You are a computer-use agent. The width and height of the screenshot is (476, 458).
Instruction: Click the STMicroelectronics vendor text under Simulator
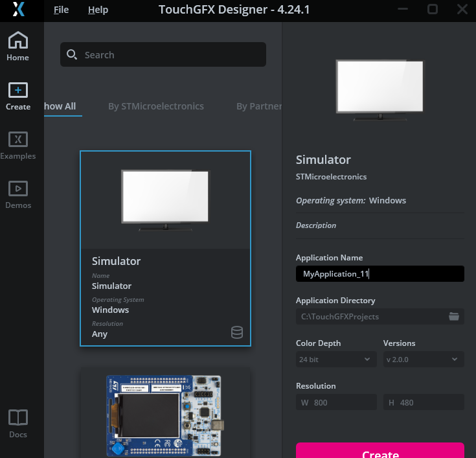331,177
